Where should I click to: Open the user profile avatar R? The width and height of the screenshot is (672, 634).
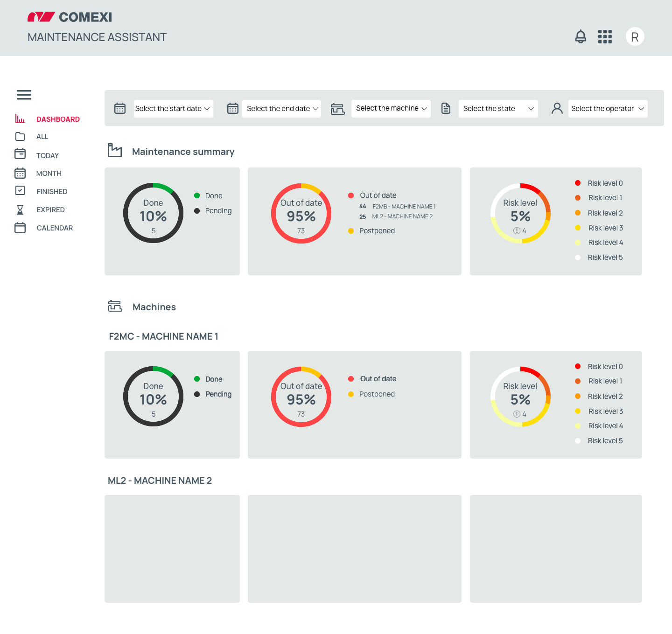pos(635,36)
